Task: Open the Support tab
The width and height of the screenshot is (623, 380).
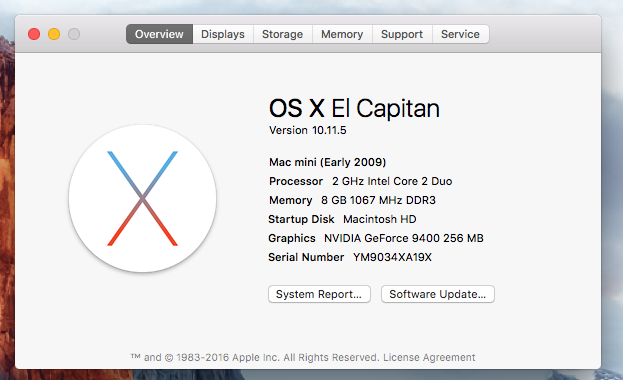Action: tap(402, 34)
